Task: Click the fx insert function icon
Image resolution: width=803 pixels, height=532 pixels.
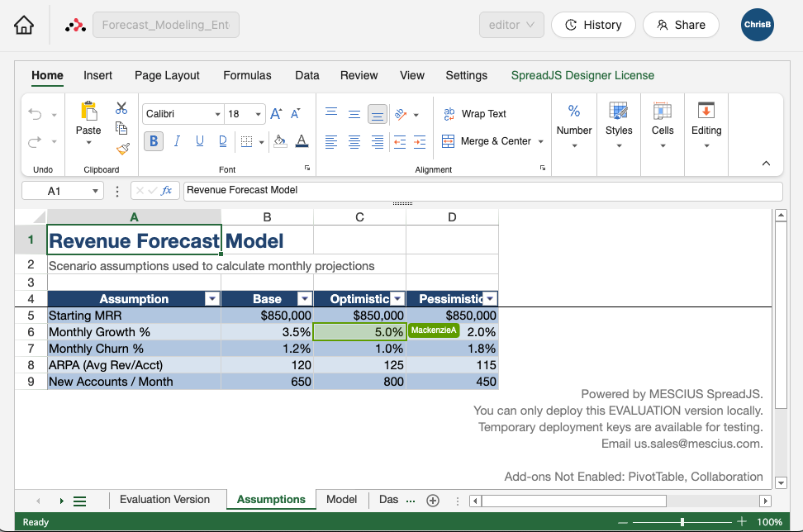Action: (168, 190)
